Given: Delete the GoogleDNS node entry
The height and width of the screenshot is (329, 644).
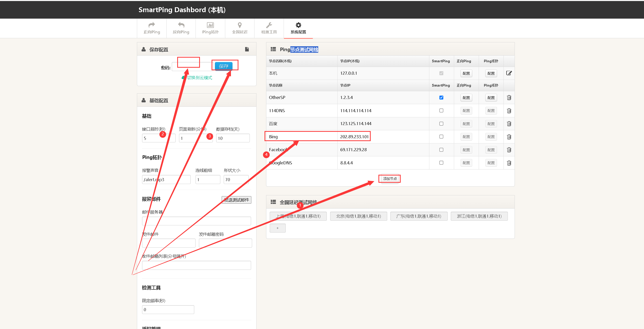Looking at the screenshot, I should tap(509, 163).
